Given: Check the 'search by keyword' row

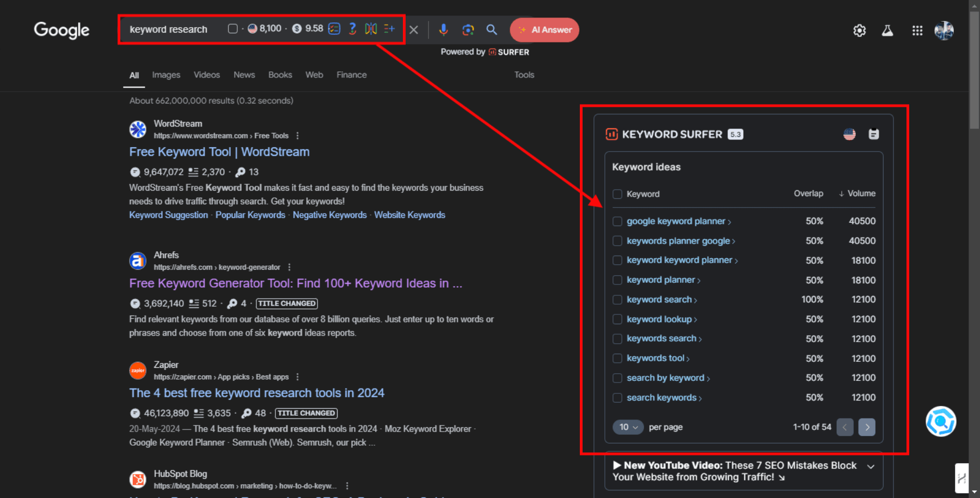Looking at the screenshot, I should tap(617, 378).
